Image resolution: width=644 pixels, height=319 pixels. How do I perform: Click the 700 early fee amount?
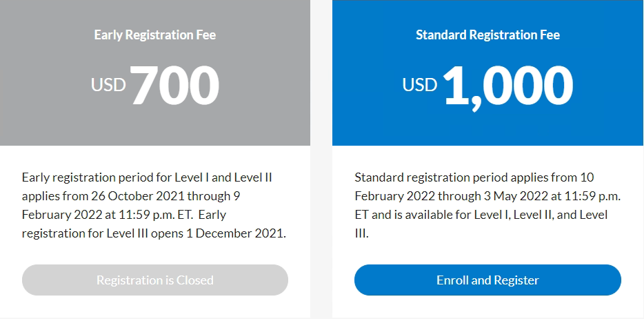[x=174, y=86]
